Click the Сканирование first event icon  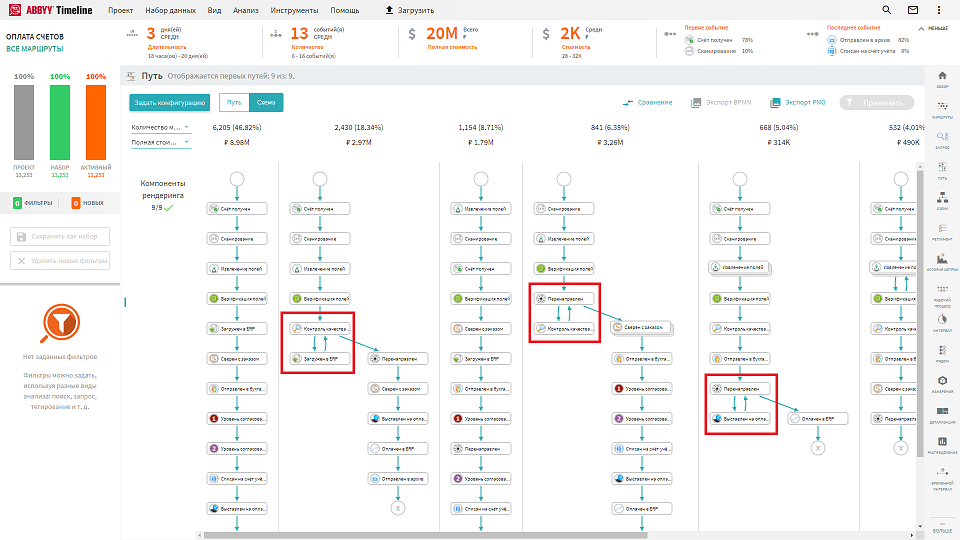(x=689, y=51)
